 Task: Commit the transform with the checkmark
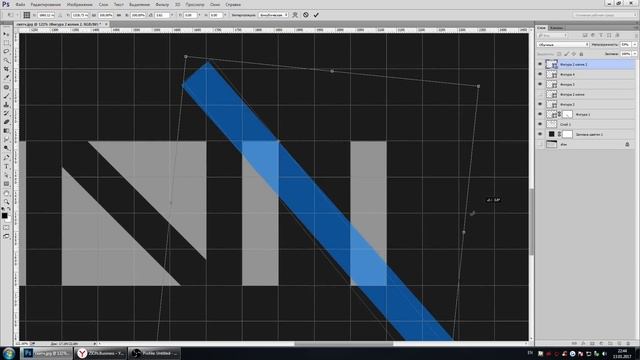pos(316,15)
